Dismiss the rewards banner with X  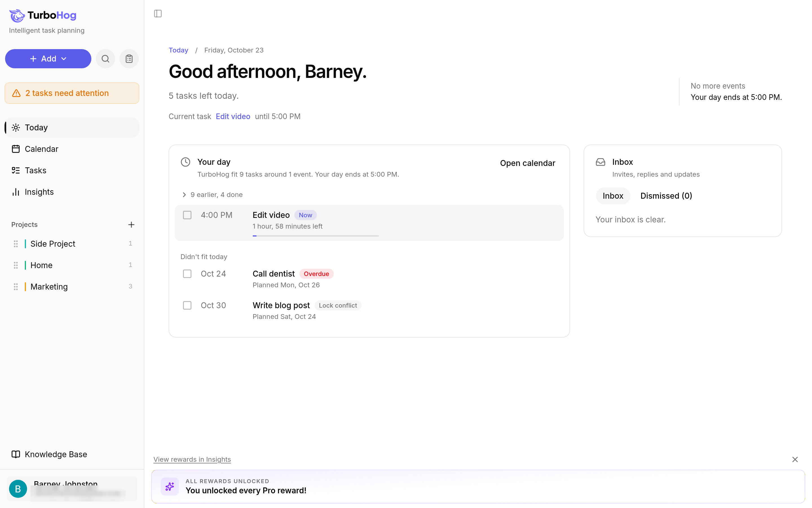[x=795, y=459]
